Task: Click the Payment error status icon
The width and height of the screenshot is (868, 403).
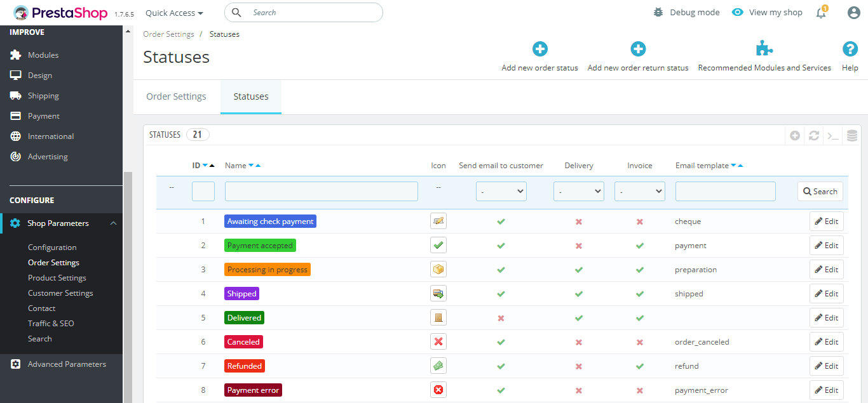Action: (438, 390)
